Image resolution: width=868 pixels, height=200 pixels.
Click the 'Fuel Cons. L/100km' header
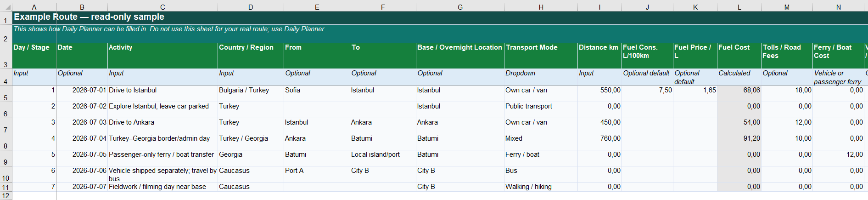click(647, 56)
